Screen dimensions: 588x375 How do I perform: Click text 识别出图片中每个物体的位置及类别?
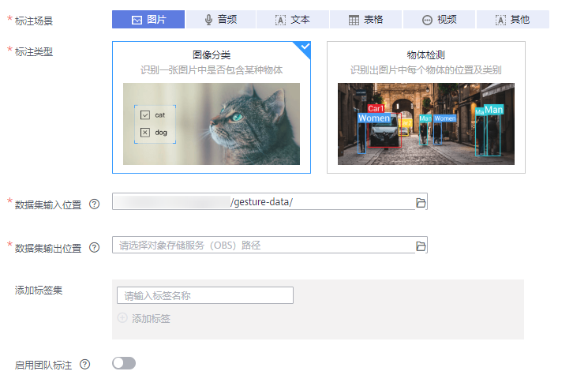point(426,70)
